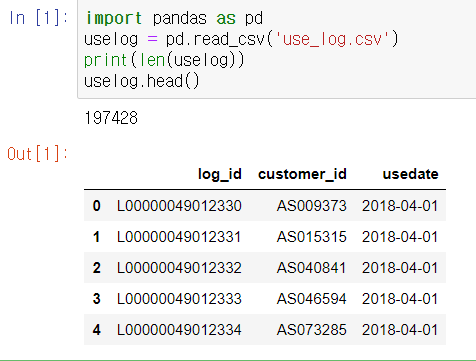This screenshot has width=476, height=361.
Task: Click cell L00000049012334
Action: pyautogui.click(x=179, y=330)
